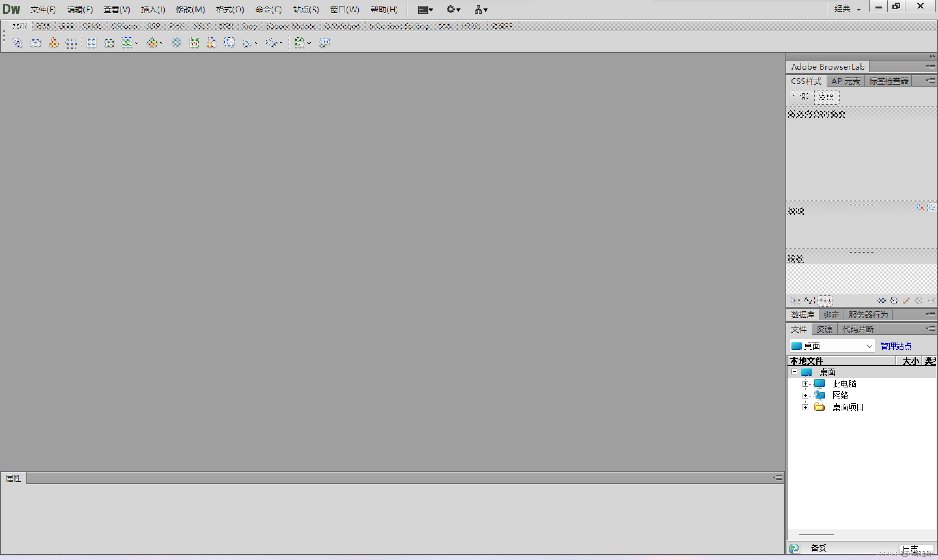
Task: Collapse the 桌面 root tree node
Action: click(794, 372)
